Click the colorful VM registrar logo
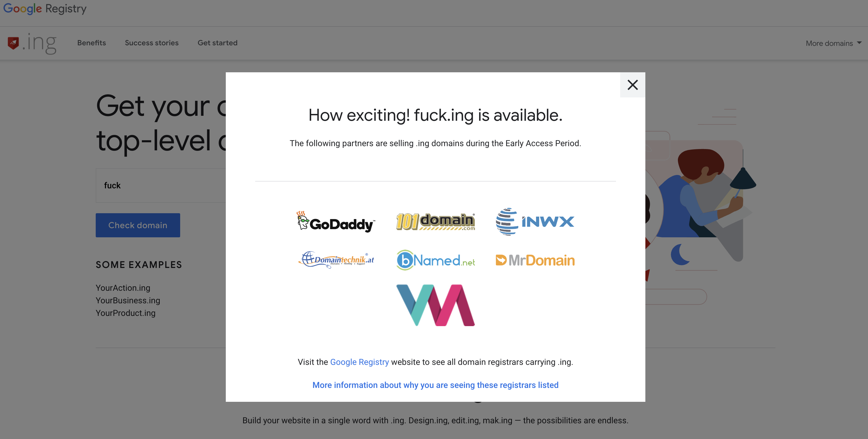 coord(435,305)
